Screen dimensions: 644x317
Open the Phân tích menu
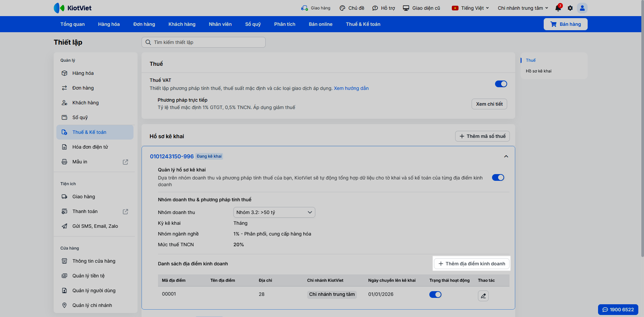point(285,24)
